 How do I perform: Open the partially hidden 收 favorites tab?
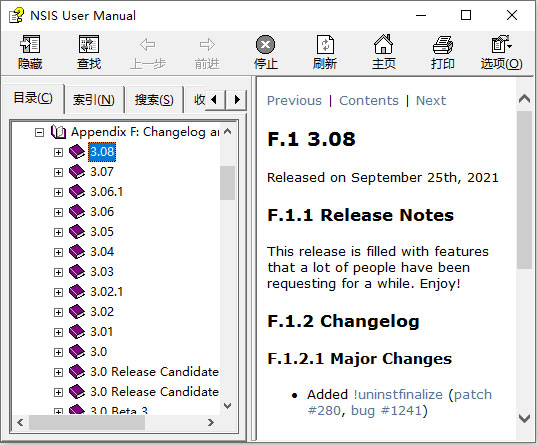[x=196, y=100]
